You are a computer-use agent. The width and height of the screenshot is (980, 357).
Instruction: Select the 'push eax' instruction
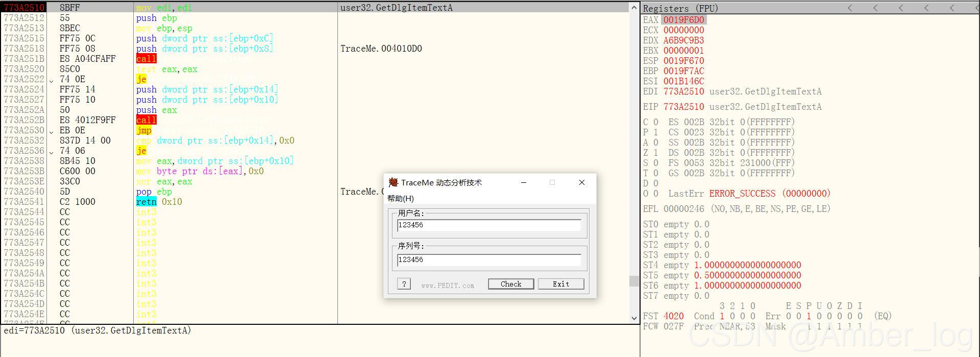157,110
